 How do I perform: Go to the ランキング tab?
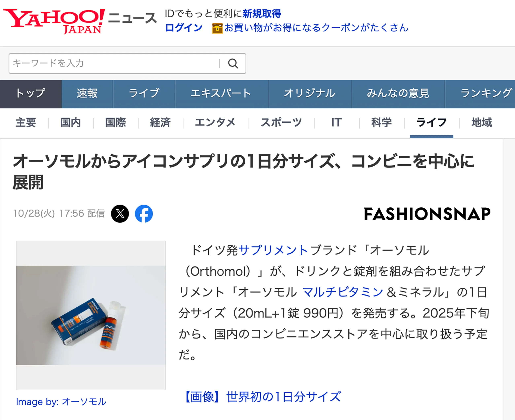point(480,94)
